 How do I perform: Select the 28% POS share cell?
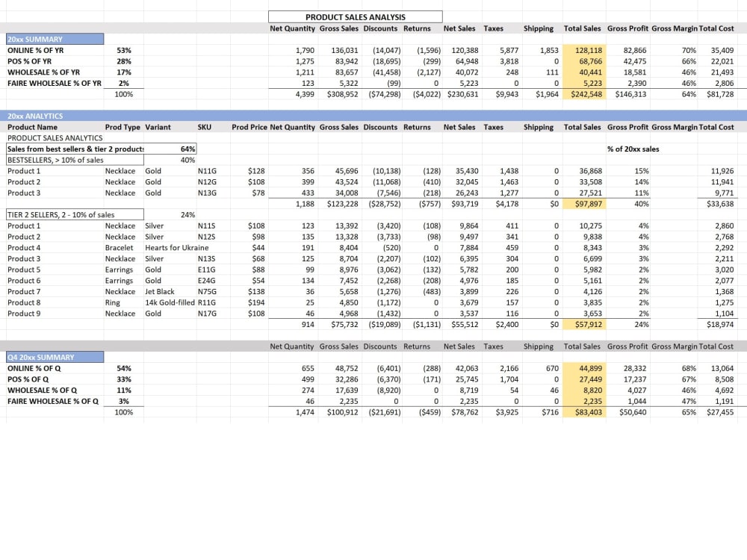124,61
